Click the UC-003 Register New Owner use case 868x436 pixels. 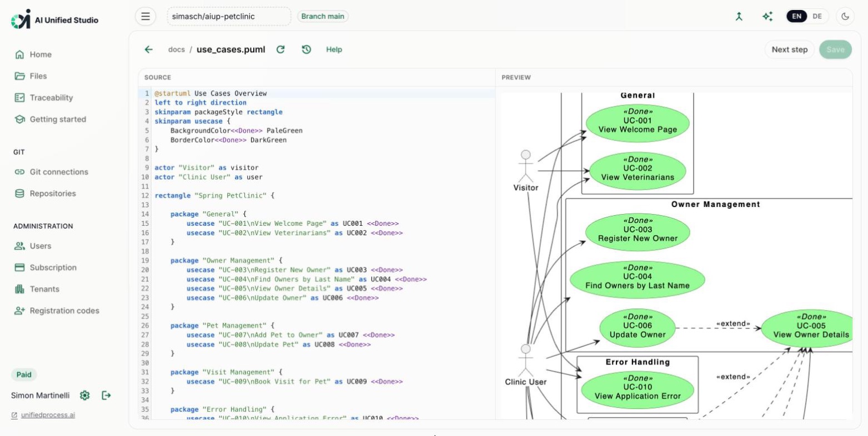[638, 232]
